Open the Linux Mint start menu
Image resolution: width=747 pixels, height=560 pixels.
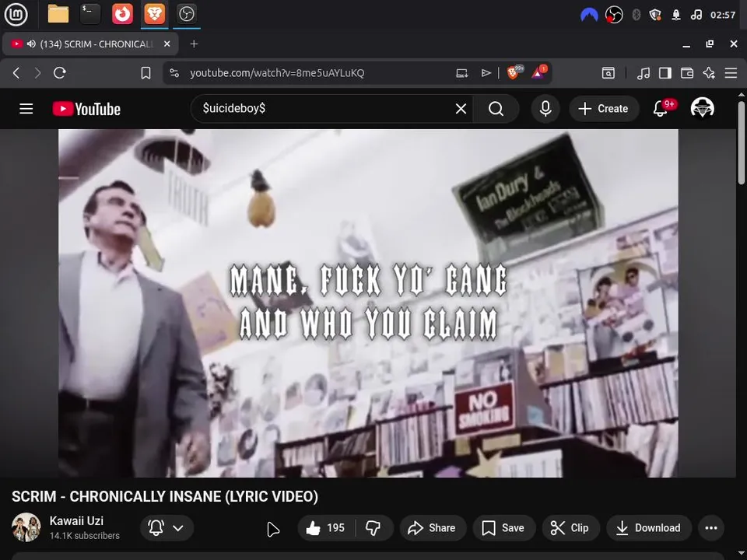(x=16, y=14)
